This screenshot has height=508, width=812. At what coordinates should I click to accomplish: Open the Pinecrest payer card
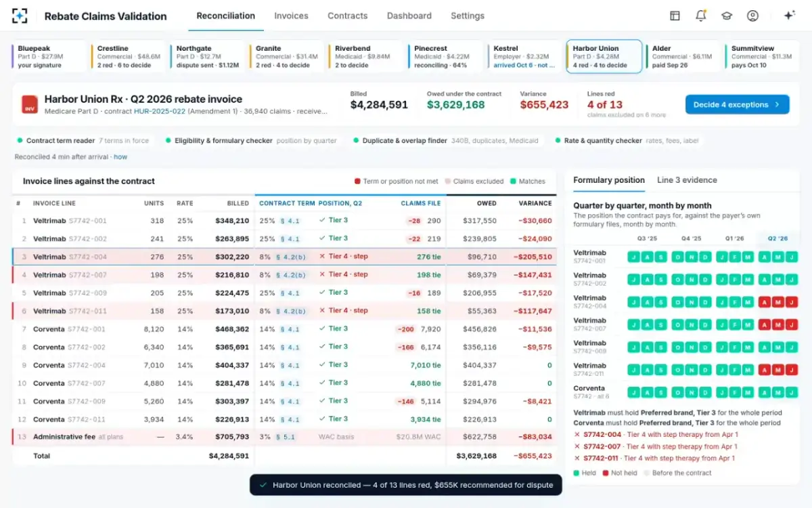point(445,57)
